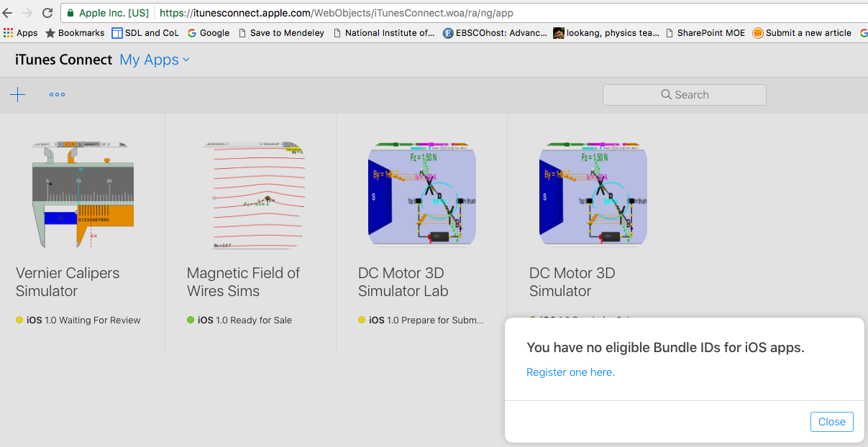Screen dimensions: 868x447
Task: Click iOS 1.0 Waiting For Review status
Action: pos(78,321)
